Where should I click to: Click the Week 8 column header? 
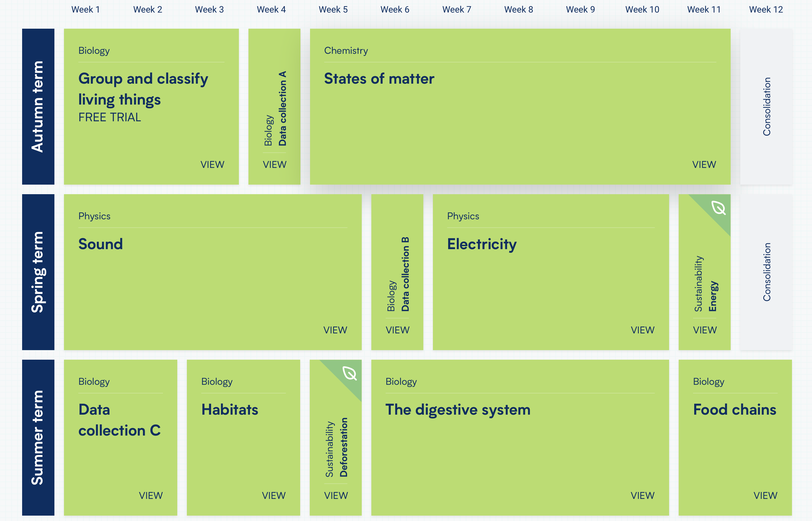518,10
